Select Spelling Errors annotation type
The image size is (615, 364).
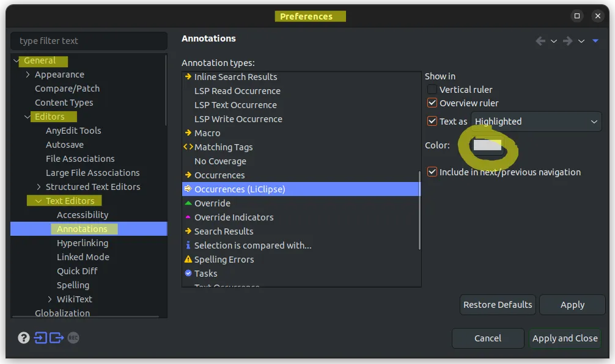click(224, 260)
